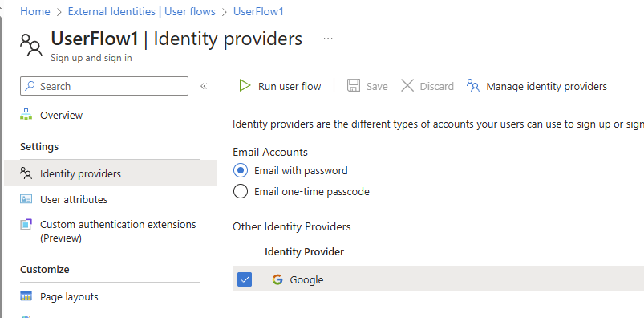
Task: Click the Page layouts grid icon
Action: (x=26, y=296)
